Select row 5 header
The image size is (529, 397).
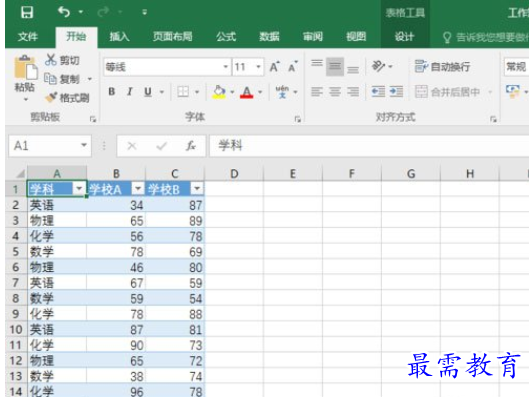pos(16,252)
